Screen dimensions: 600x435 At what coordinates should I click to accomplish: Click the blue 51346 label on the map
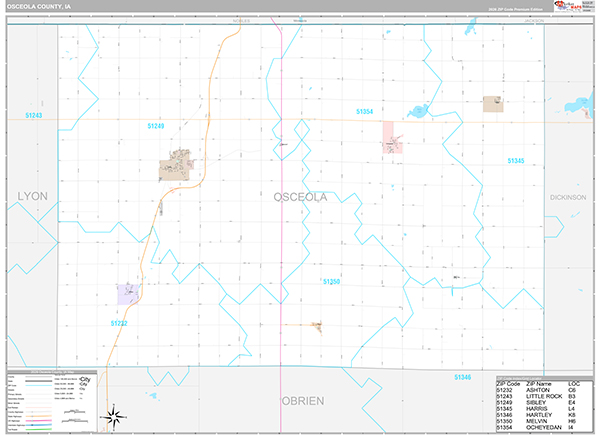pos(463,377)
